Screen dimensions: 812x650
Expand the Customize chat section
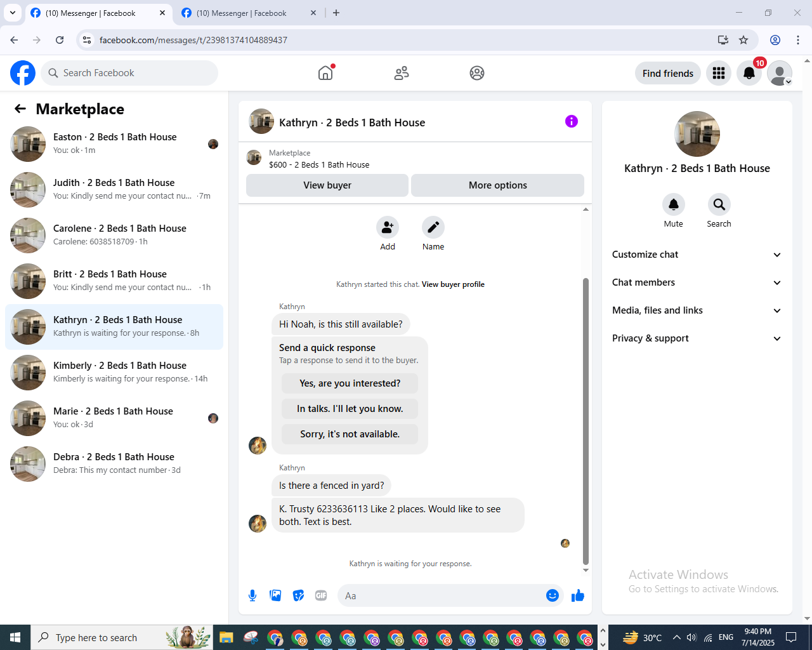[697, 255]
